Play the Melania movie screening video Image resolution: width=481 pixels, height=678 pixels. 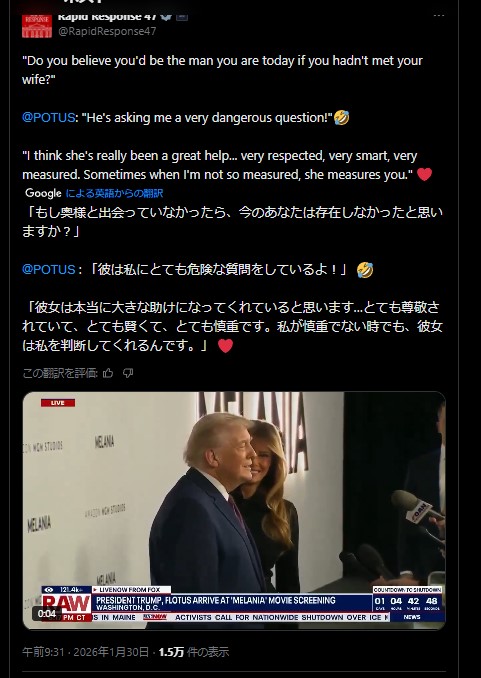(x=234, y=510)
